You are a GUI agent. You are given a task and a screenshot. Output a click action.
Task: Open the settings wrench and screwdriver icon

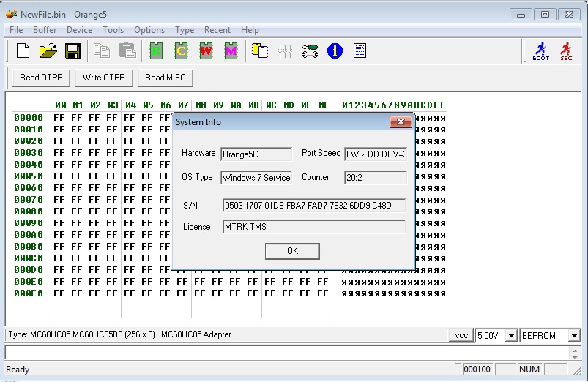coord(310,50)
